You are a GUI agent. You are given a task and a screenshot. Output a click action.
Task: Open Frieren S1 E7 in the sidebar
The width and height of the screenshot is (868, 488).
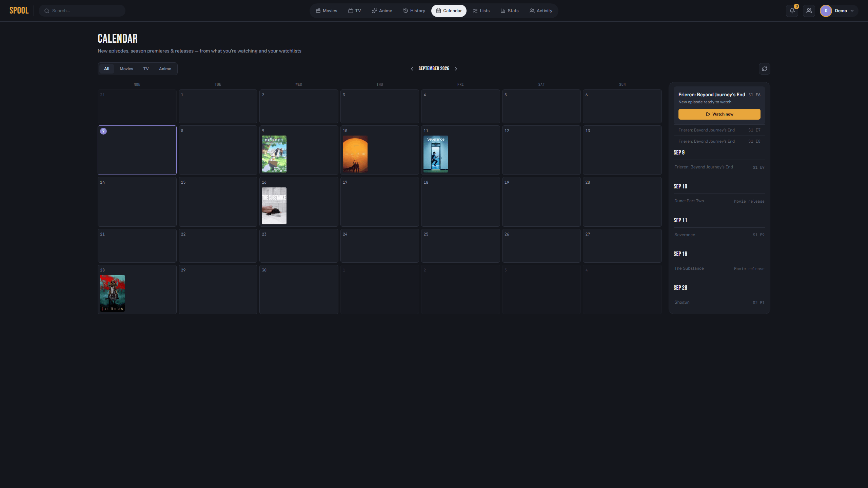pyautogui.click(x=719, y=130)
